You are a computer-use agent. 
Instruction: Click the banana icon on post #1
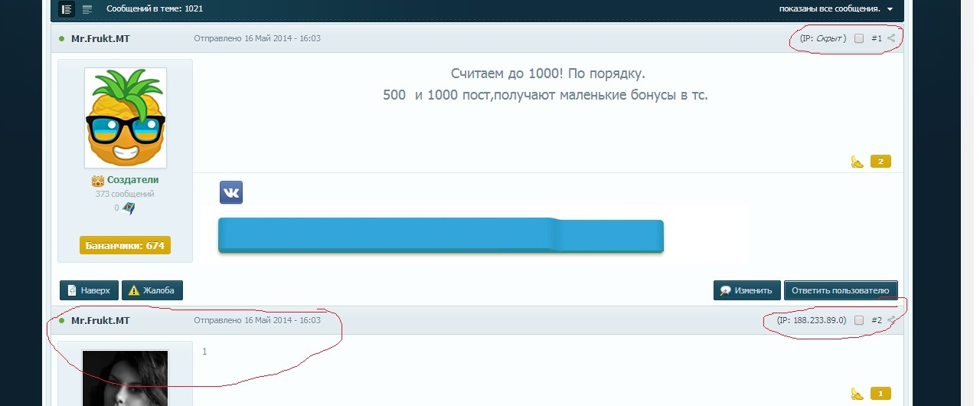click(857, 162)
